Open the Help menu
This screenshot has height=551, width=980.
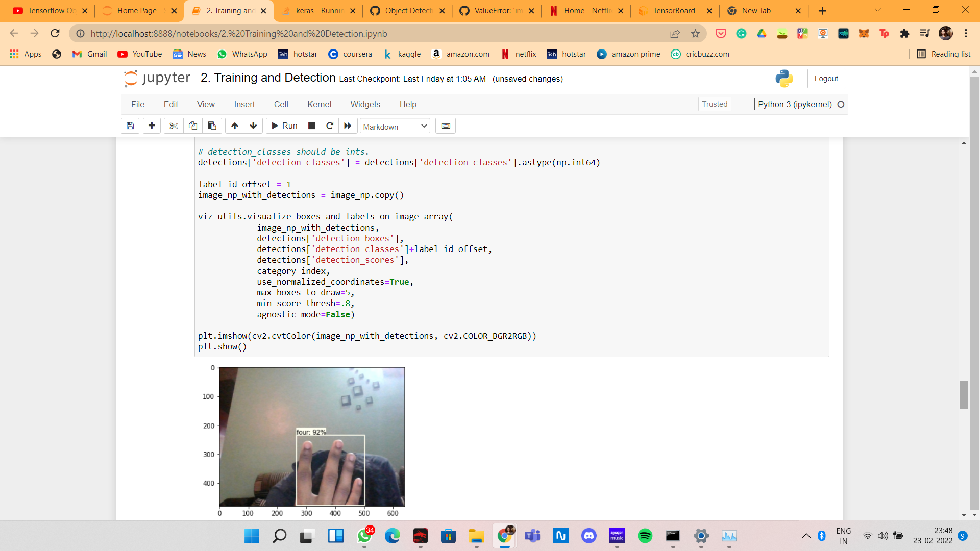pyautogui.click(x=408, y=104)
